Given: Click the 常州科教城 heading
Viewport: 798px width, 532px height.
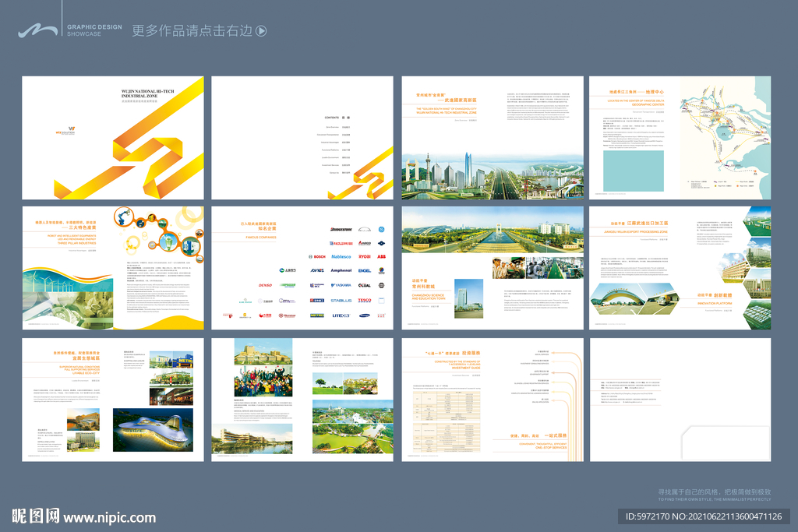Looking at the screenshot, I should point(423,287).
